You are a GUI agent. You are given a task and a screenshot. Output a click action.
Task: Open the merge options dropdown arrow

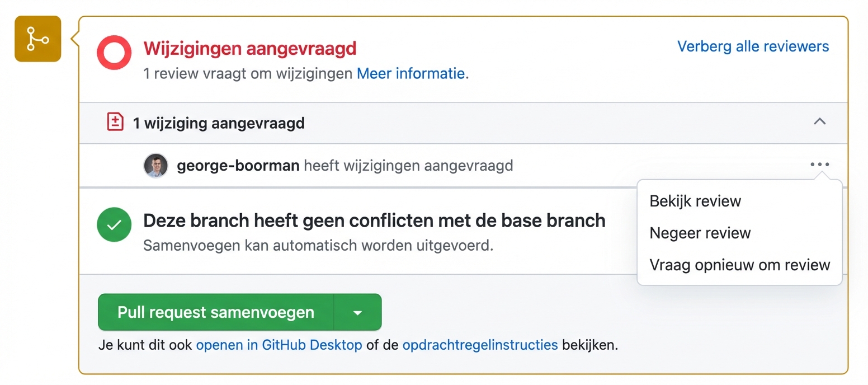[357, 312]
